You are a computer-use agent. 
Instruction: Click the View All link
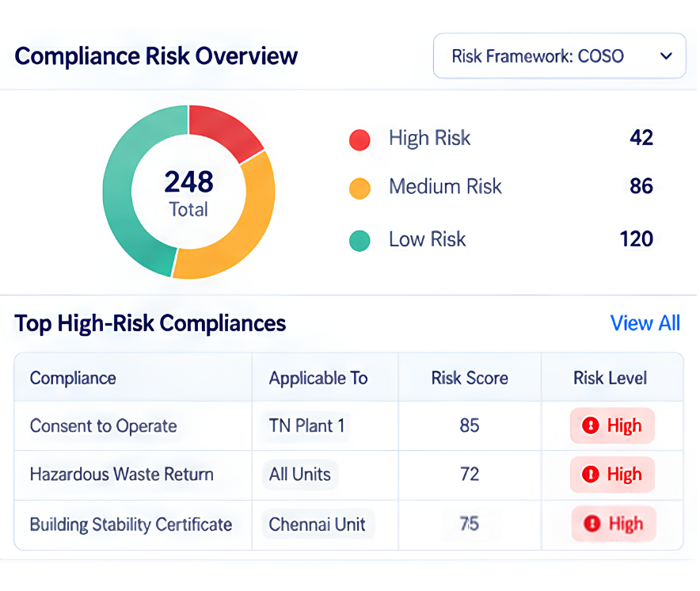tap(645, 323)
